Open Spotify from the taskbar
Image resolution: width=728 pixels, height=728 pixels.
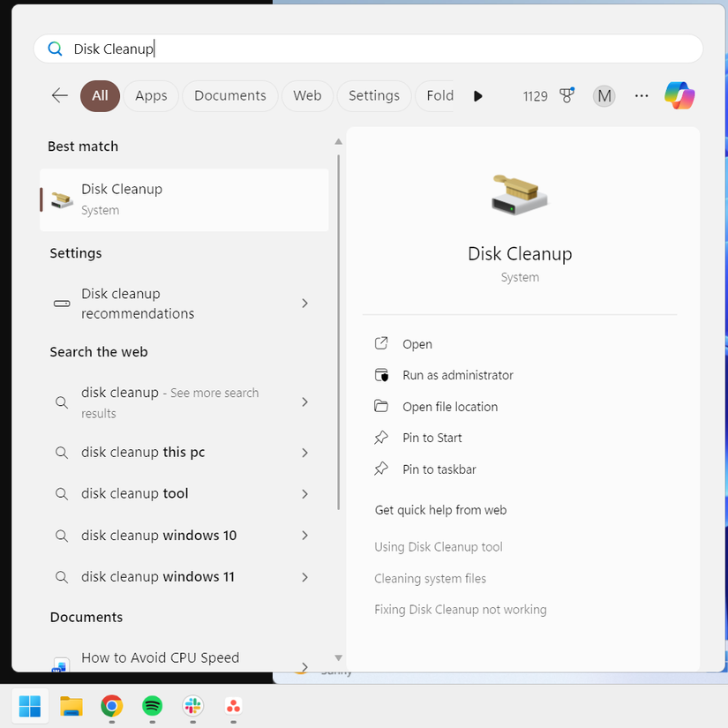click(x=152, y=708)
